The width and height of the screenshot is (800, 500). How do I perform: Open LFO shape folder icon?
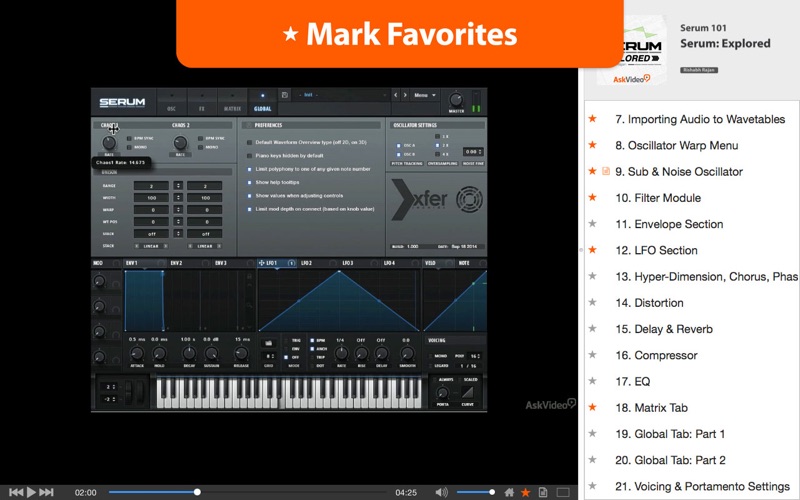tap(269, 343)
